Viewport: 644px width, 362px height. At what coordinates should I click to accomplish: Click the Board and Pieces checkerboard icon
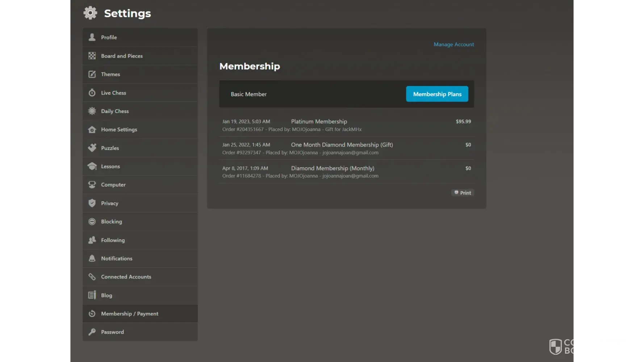pyautogui.click(x=92, y=56)
